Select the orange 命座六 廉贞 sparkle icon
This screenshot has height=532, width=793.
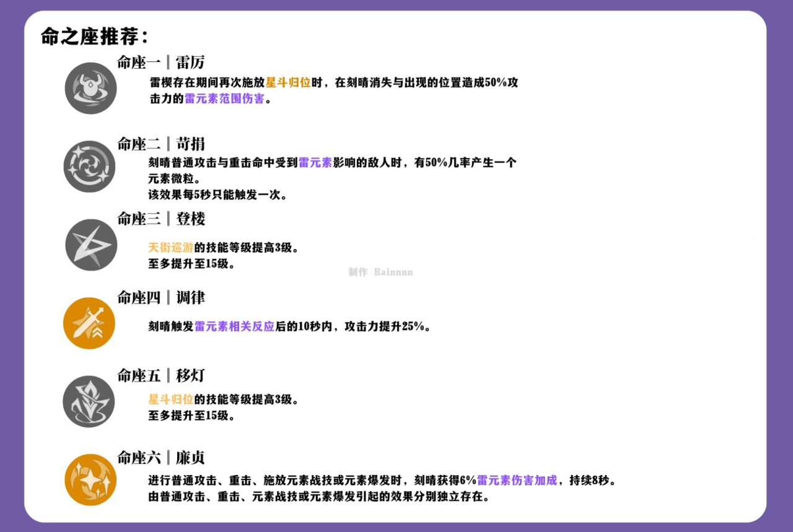[x=90, y=479]
